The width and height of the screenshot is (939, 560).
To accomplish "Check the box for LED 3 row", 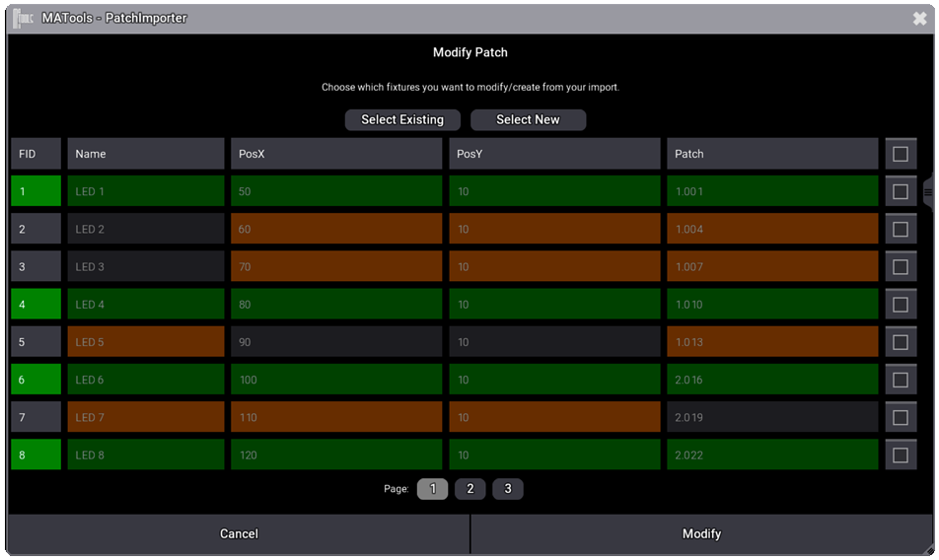I will coord(901,267).
